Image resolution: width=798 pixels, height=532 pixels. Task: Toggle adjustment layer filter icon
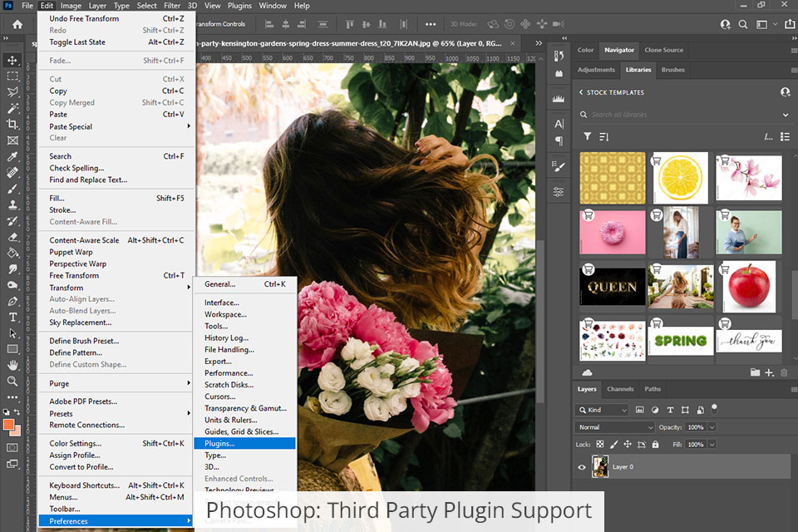655,410
